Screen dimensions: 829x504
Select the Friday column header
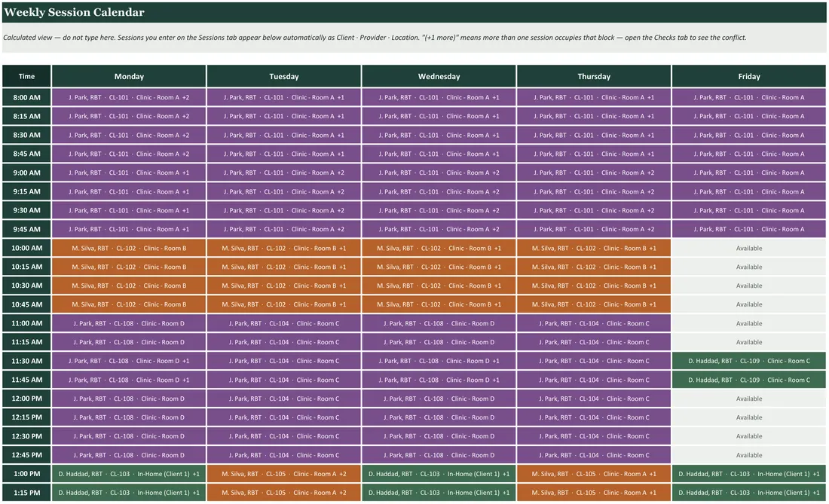(x=748, y=76)
